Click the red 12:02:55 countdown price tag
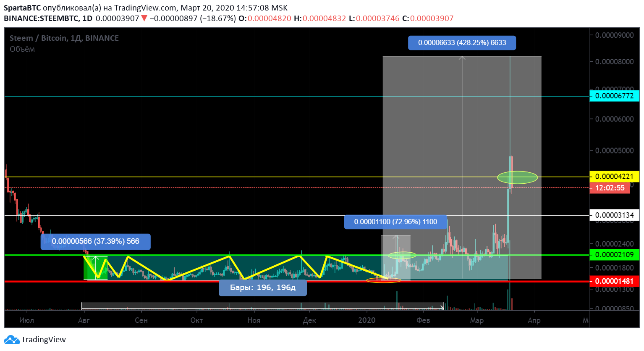This screenshot has width=644, height=351. click(x=610, y=188)
